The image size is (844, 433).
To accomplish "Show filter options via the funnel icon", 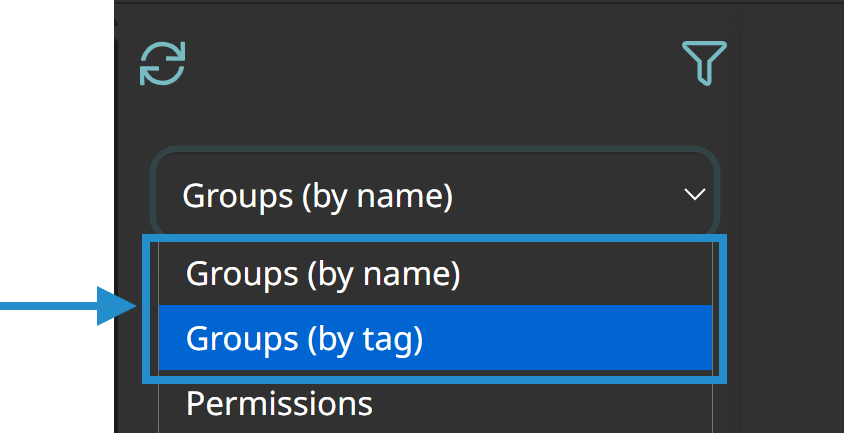I will (x=704, y=63).
